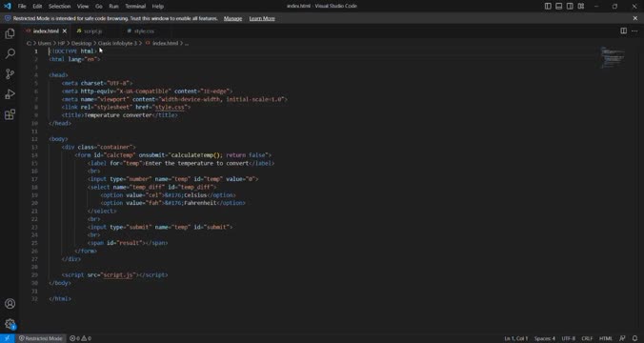This screenshot has width=644, height=343.
Task: Open the Accounts icon in activity bar
Action: 10,304
